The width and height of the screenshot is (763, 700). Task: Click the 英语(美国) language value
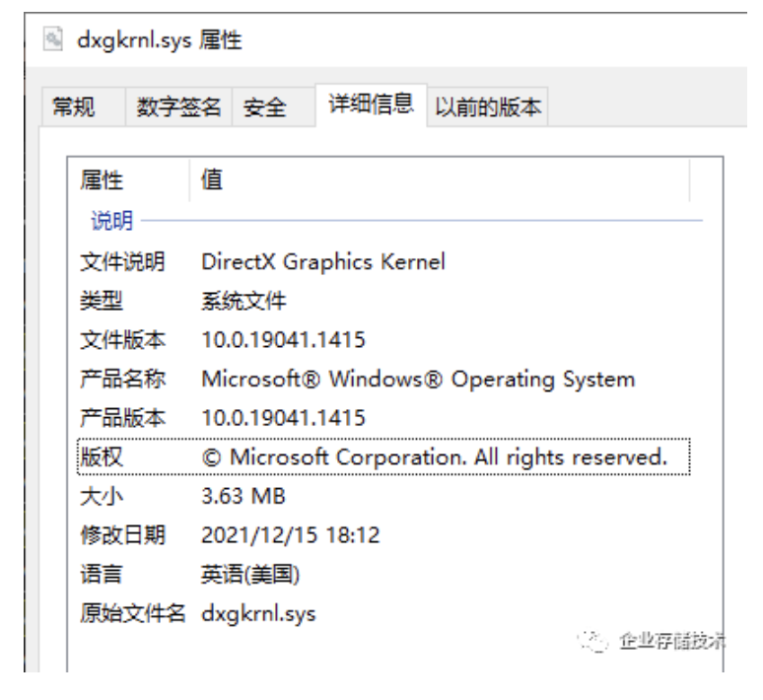click(250, 575)
